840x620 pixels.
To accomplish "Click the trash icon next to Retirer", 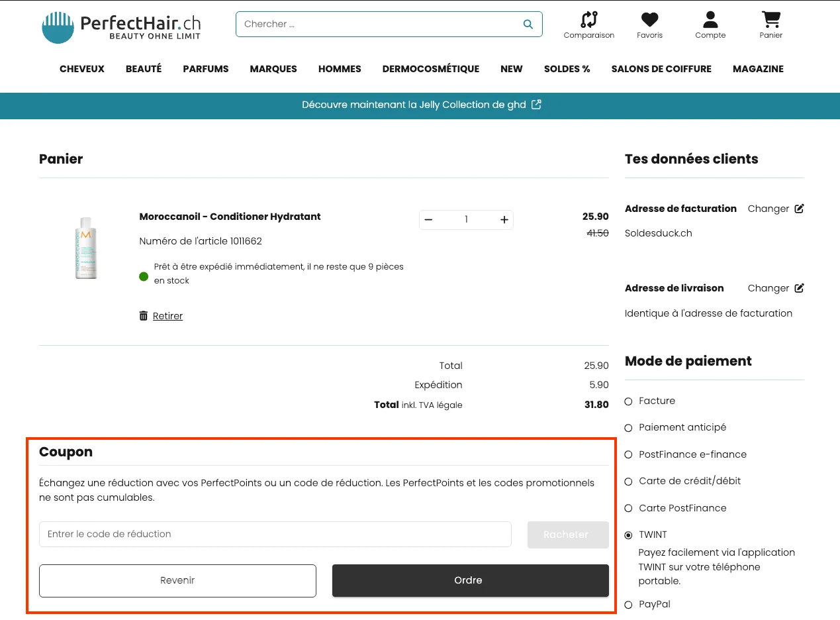I will [x=144, y=316].
